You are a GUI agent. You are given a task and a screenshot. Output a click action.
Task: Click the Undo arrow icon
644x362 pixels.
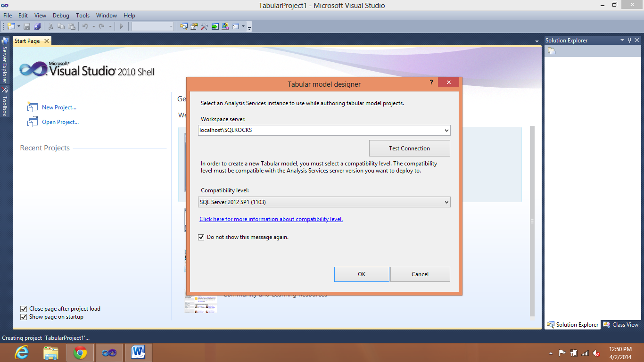click(x=85, y=26)
